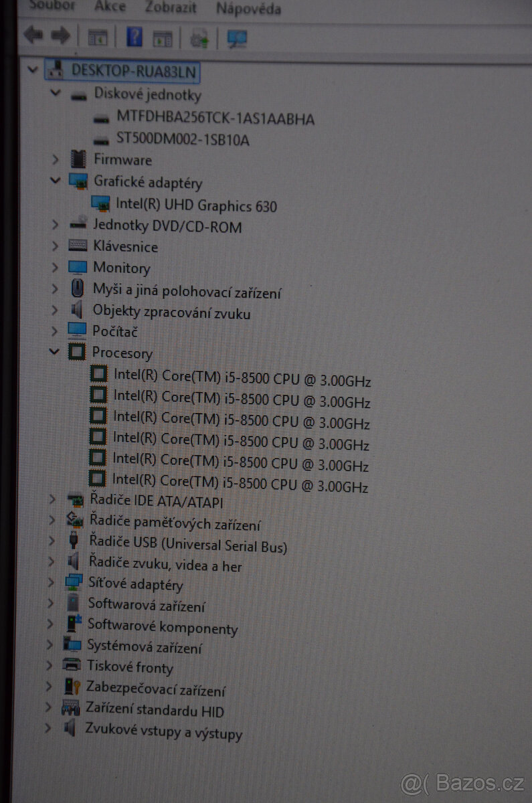The width and height of the screenshot is (532, 803).
Task: Expand Objekty zpracování zvuku
Action: [x=55, y=310]
